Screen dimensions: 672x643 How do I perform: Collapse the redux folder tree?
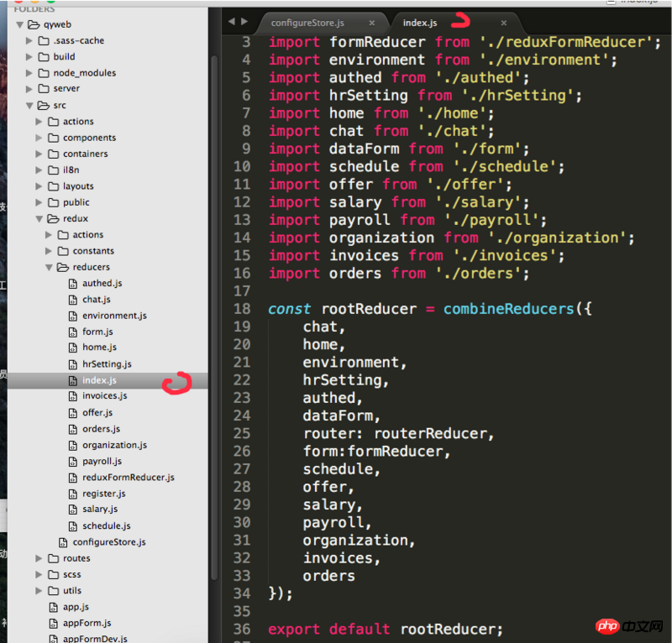point(39,218)
